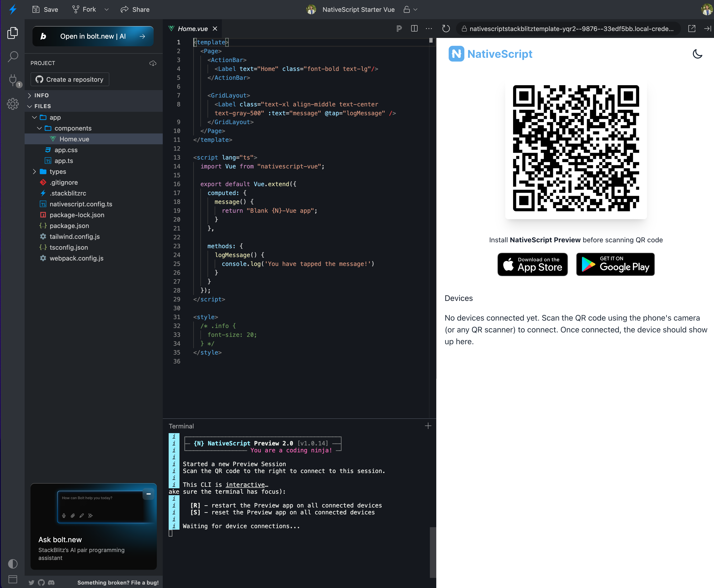Open the Explorer files sidebar icon
The image size is (714, 588).
pos(13,33)
